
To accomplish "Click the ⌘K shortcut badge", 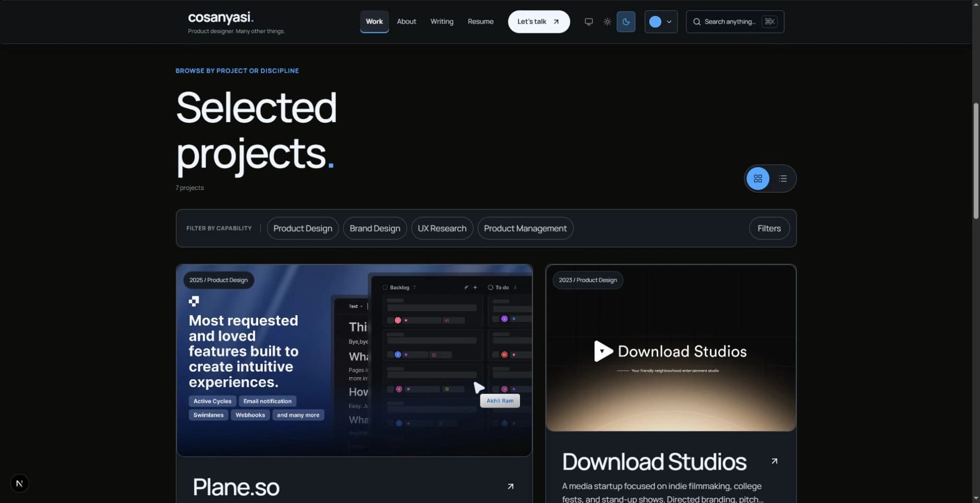I will (x=769, y=21).
